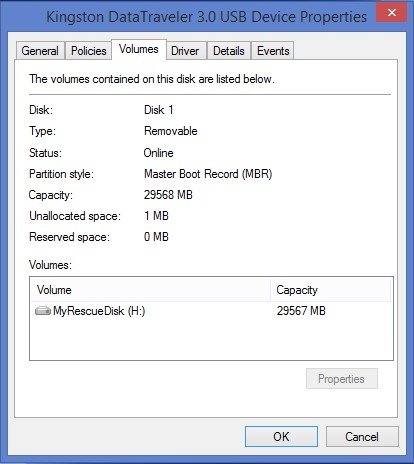Dismiss the dialog with Cancel
This screenshot has height=464, width=414.
362,436
